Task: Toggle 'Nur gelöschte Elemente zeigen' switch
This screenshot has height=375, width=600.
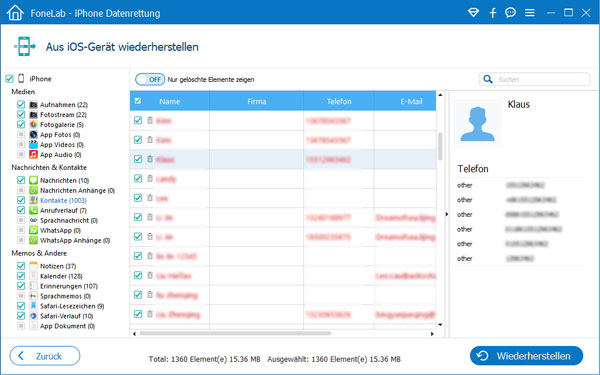Action: pos(150,79)
